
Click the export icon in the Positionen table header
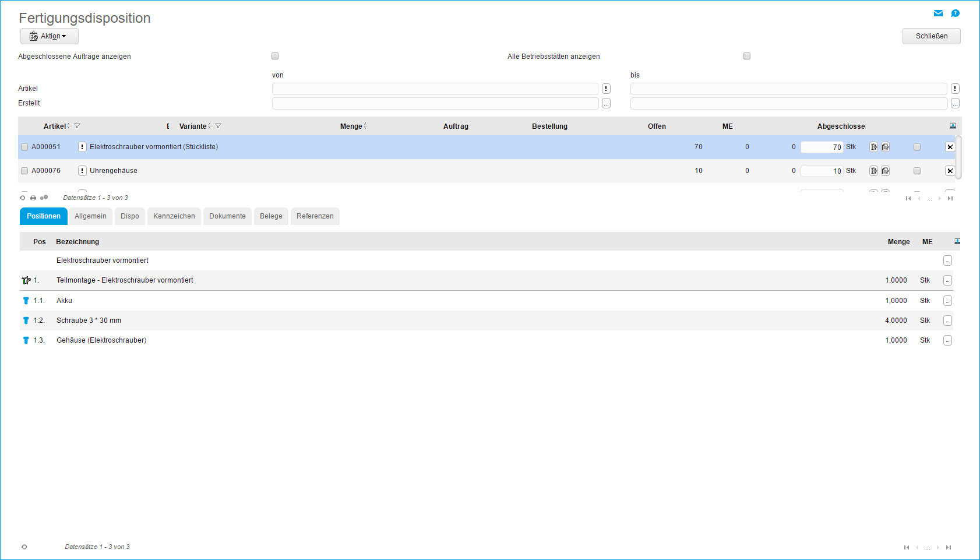(x=957, y=241)
